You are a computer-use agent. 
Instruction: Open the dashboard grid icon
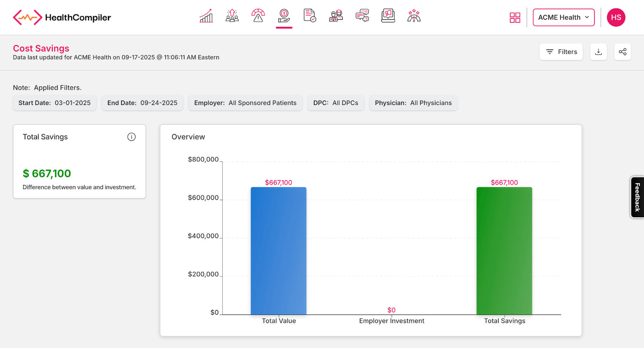click(515, 18)
